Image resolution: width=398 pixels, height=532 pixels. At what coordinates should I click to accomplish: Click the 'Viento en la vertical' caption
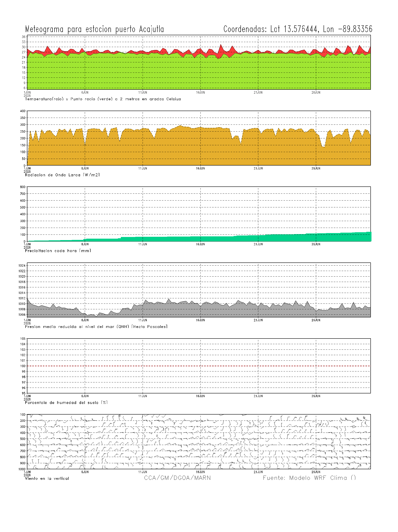click(47, 478)
